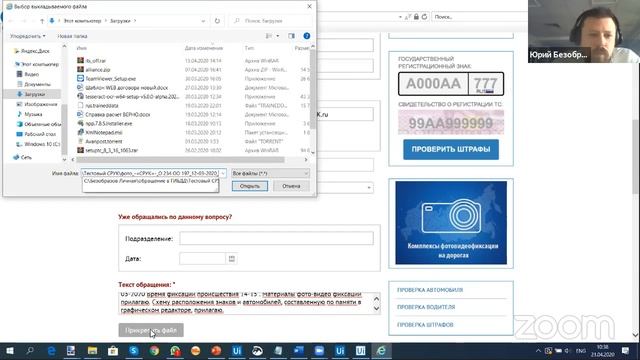Click the Дата input field
This screenshot has height=360, width=640.
(x=202, y=259)
